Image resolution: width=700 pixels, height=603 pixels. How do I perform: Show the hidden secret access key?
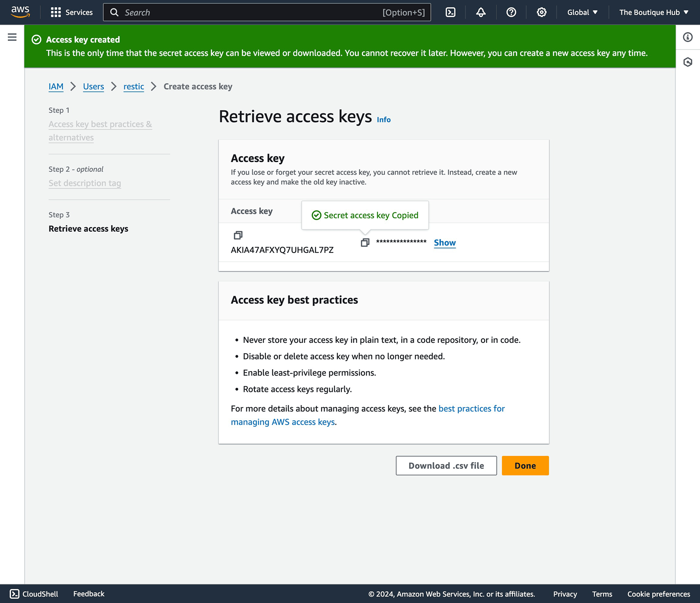(445, 242)
